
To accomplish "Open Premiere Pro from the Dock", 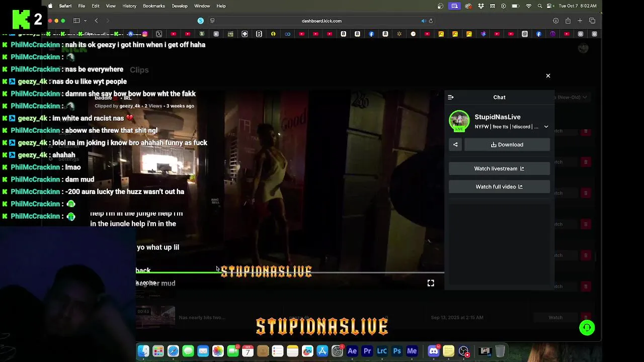I will pyautogui.click(x=367, y=351).
